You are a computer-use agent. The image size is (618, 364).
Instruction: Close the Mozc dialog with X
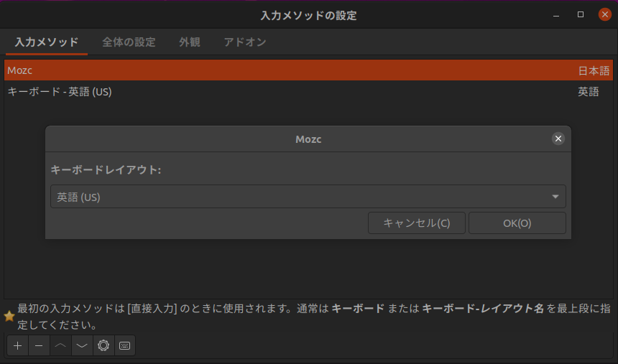[x=558, y=139]
